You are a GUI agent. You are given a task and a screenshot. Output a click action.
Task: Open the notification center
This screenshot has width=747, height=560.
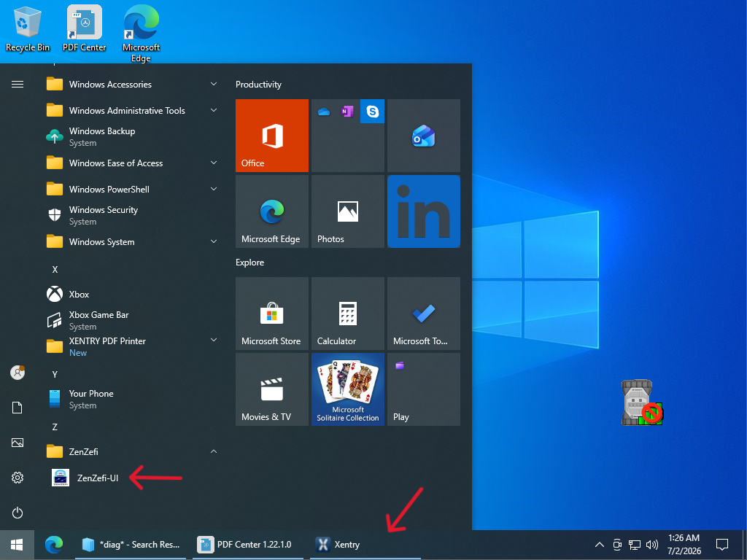tap(722, 545)
